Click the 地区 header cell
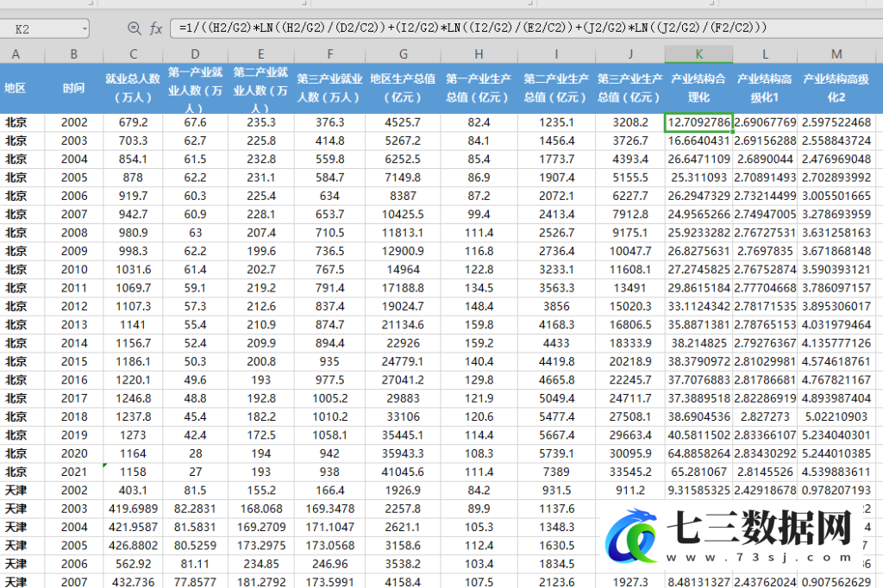Viewport: 883px width, 588px height. [22, 88]
